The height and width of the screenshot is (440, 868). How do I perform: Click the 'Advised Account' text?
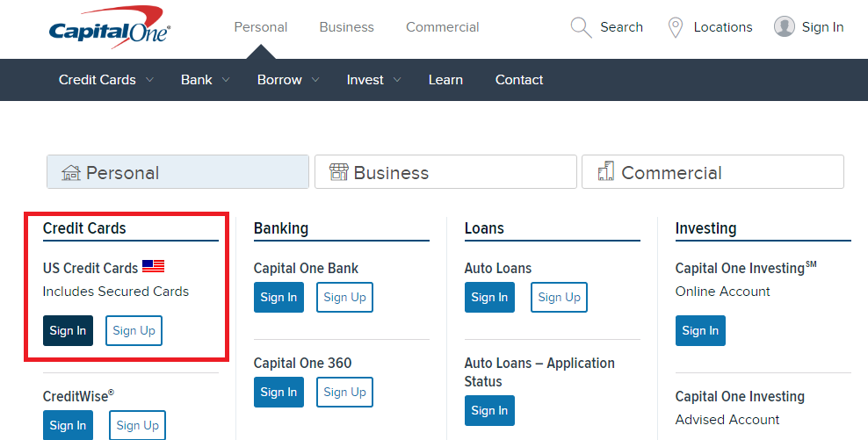pyautogui.click(x=727, y=420)
